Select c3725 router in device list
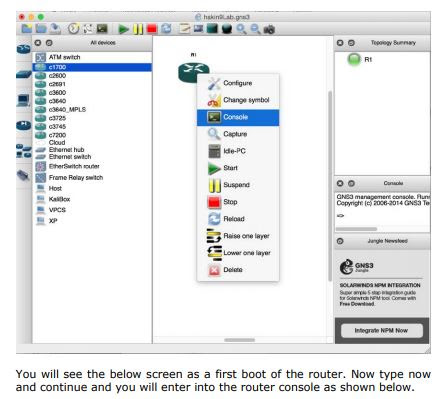This screenshot has height=399, width=448. pos(92,118)
